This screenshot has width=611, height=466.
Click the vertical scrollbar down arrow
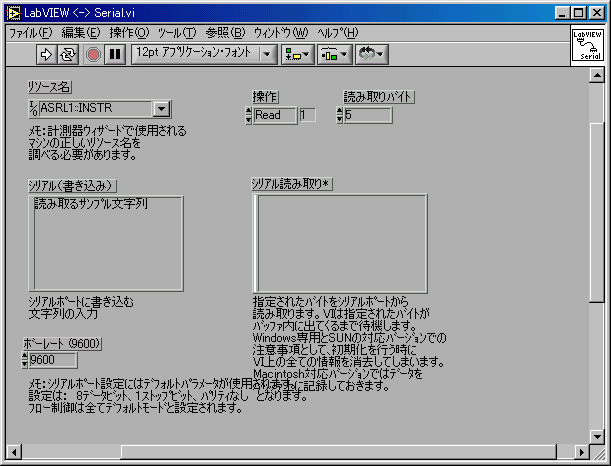tap(597, 436)
